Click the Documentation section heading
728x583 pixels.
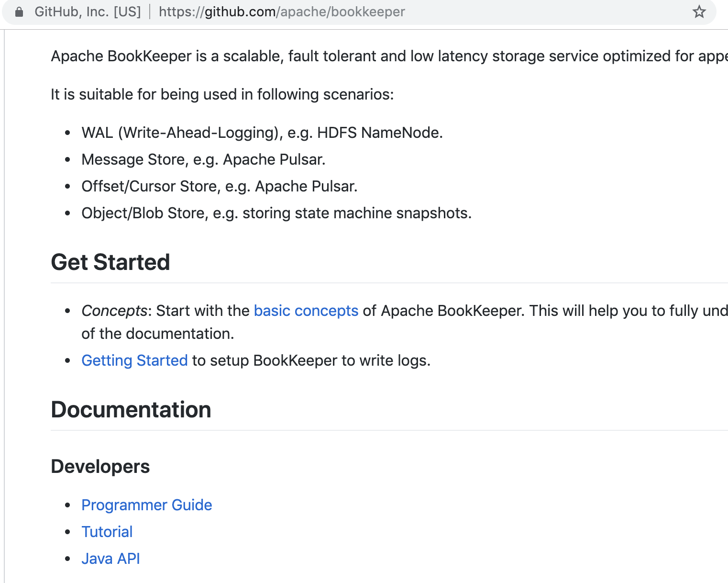tap(131, 409)
